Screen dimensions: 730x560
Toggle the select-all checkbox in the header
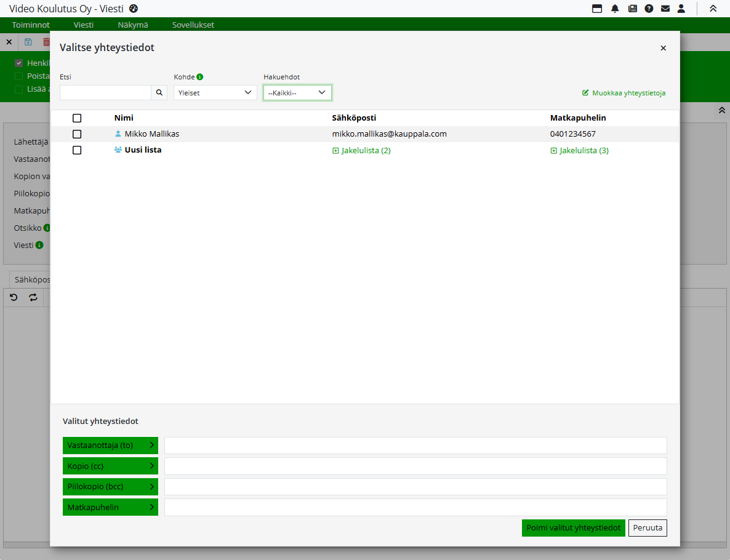click(x=77, y=118)
